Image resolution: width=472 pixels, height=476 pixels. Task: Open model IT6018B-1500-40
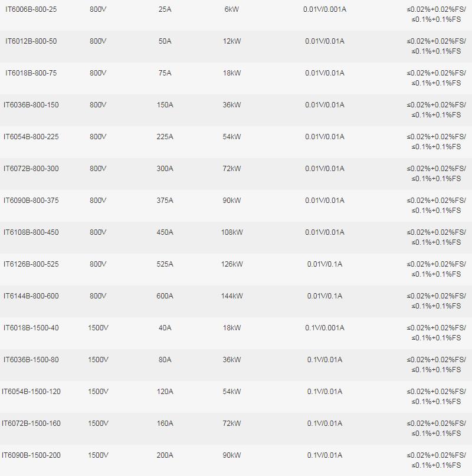click(x=31, y=328)
